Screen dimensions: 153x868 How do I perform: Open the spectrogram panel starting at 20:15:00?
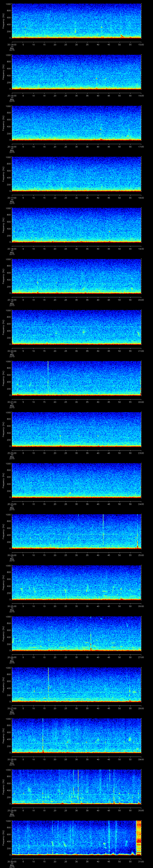[x=77, y=72]
